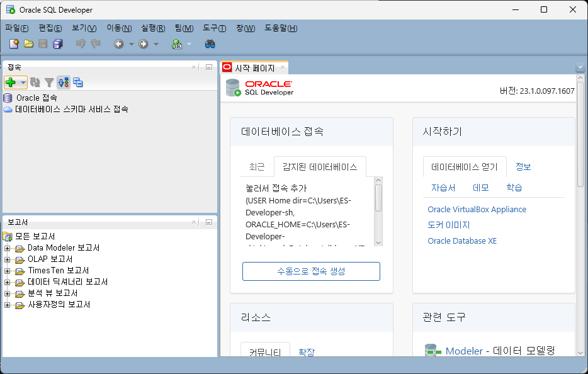Image resolution: width=588 pixels, height=374 pixels.
Task: Close the 접속 panel with its X
Action: 194,67
